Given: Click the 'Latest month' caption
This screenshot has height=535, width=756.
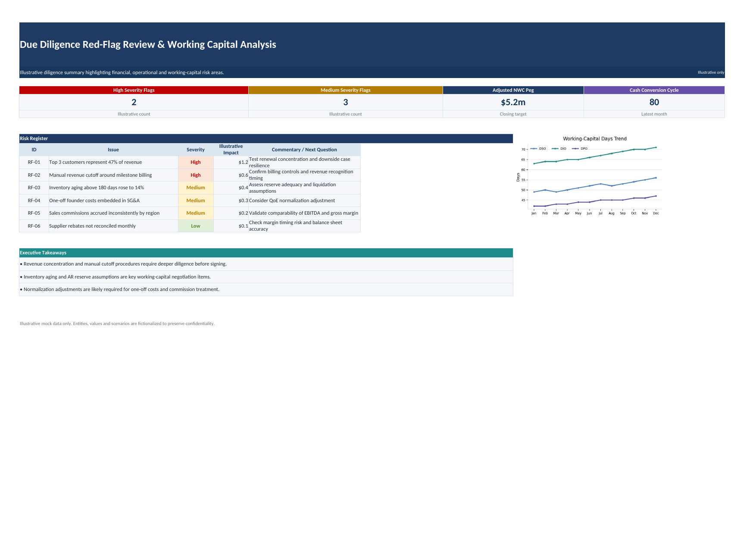Looking at the screenshot, I should pyautogui.click(x=654, y=114).
